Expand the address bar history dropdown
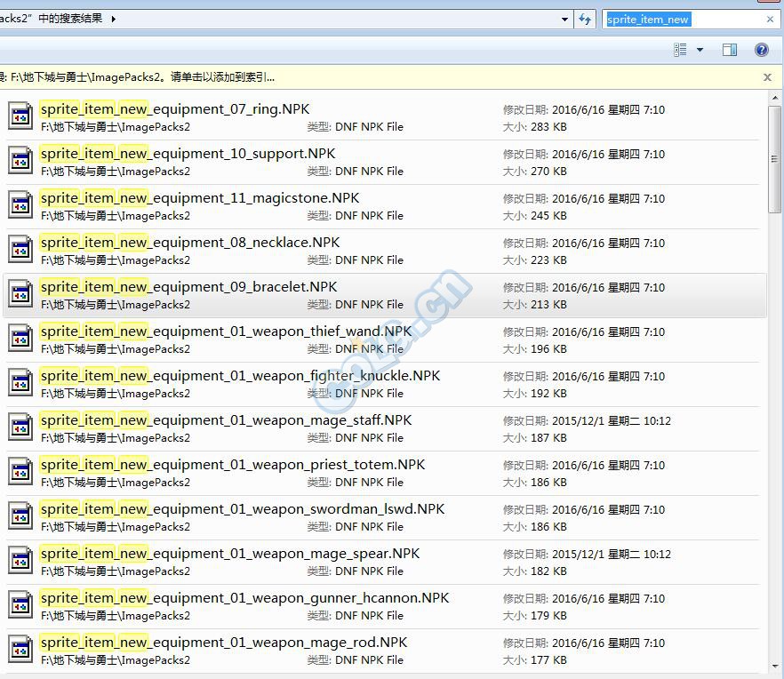 (x=565, y=19)
